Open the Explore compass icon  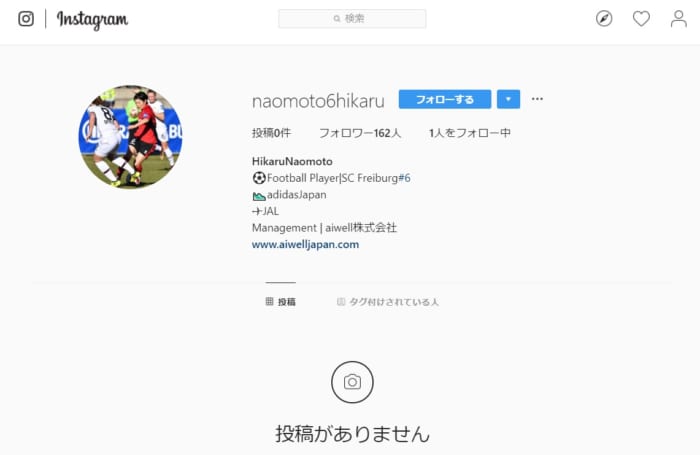[x=604, y=19]
